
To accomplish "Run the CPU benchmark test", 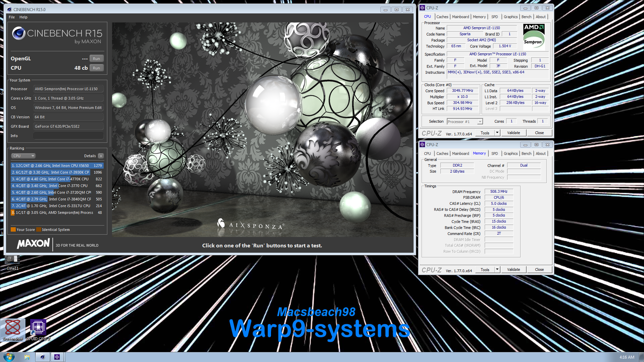I will pos(96,68).
